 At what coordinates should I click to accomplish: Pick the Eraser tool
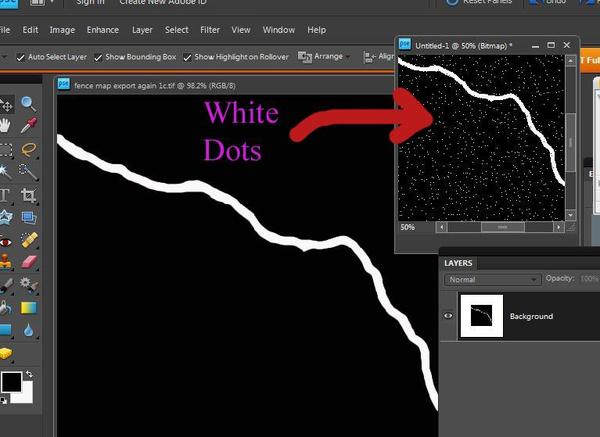[29, 262]
